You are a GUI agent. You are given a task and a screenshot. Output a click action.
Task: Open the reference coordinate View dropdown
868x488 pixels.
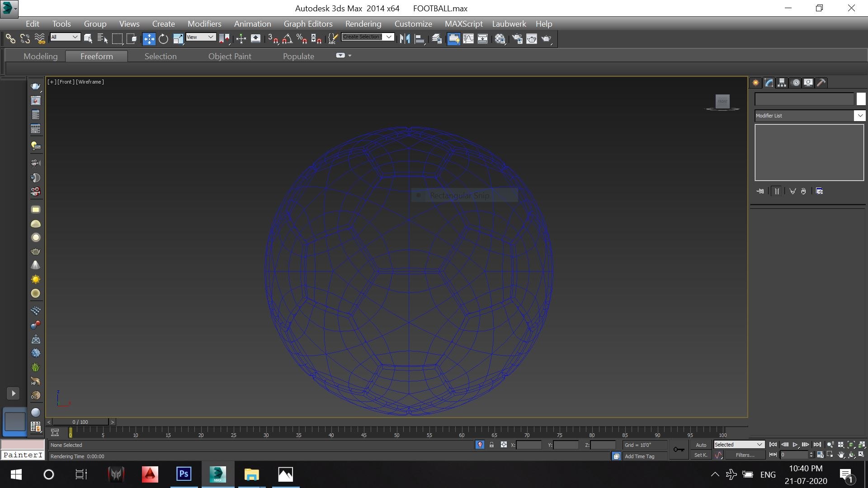point(200,37)
